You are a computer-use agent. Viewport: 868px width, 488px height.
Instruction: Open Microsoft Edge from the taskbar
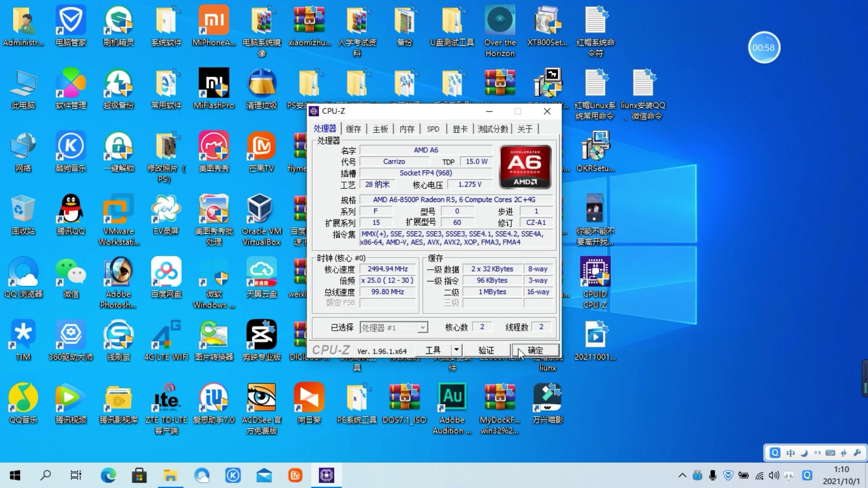click(108, 475)
